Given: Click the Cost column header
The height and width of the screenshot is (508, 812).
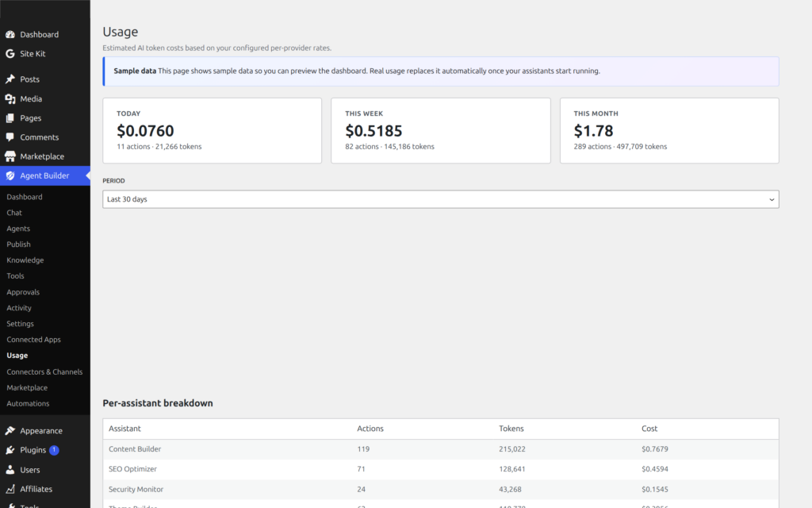Looking at the screenshot, I should tap(649, 429).
